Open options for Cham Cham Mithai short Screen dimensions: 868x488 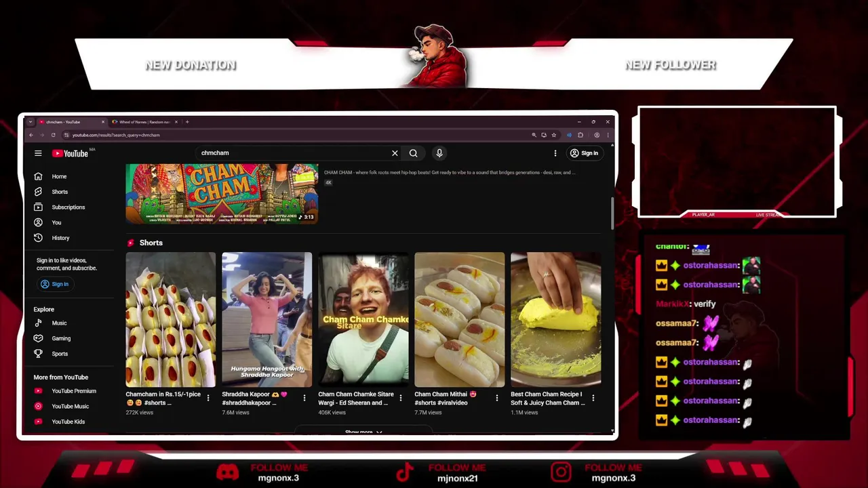coord(497,399)
